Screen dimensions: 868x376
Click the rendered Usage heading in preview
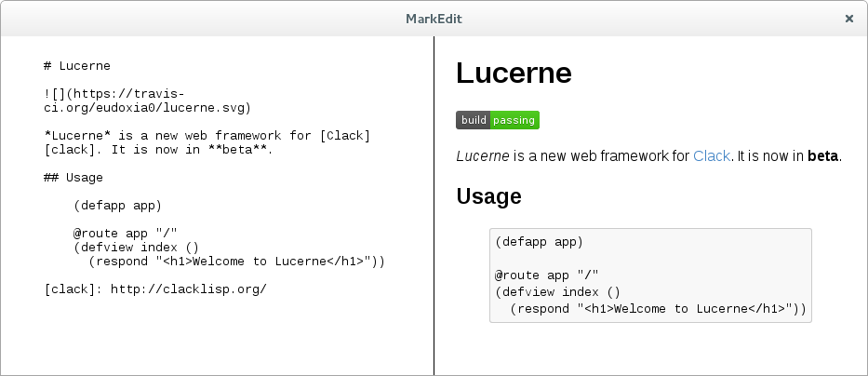pyautogui.click(x=488, y=196)
